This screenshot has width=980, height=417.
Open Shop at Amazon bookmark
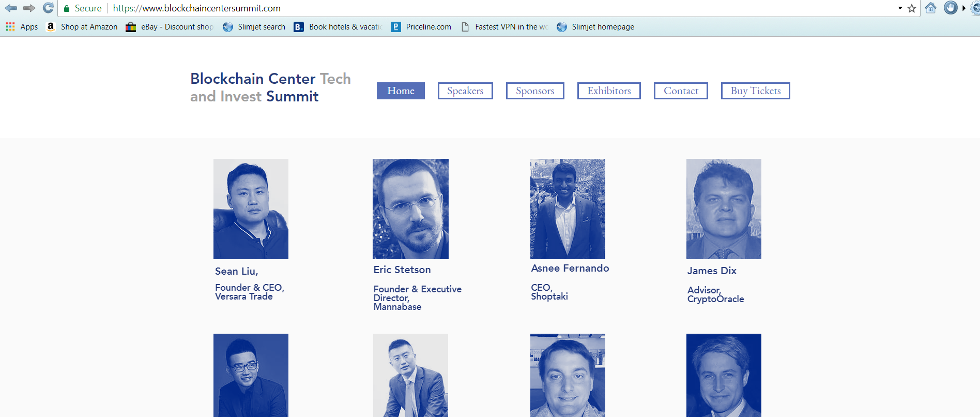pos(82,27)
